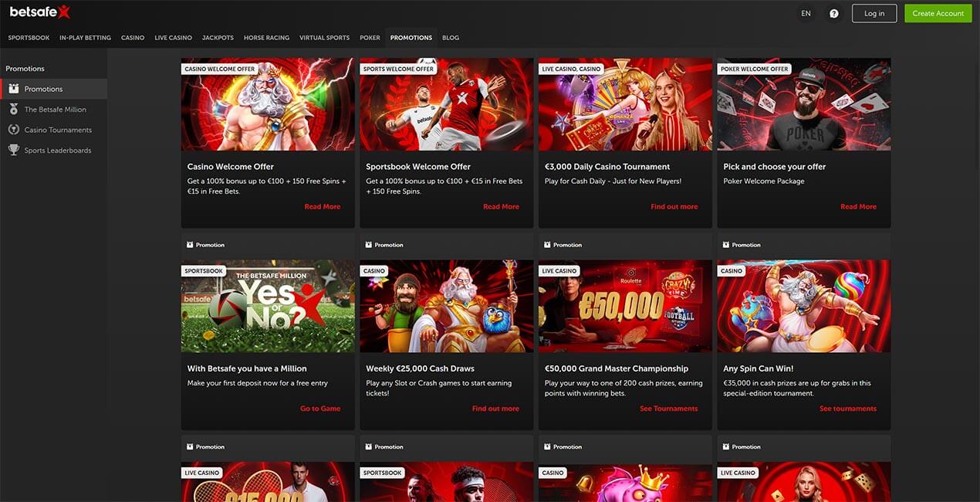980x502 pixels.
Task: Open the Poker navigation tab
Action: click(370, 38)
